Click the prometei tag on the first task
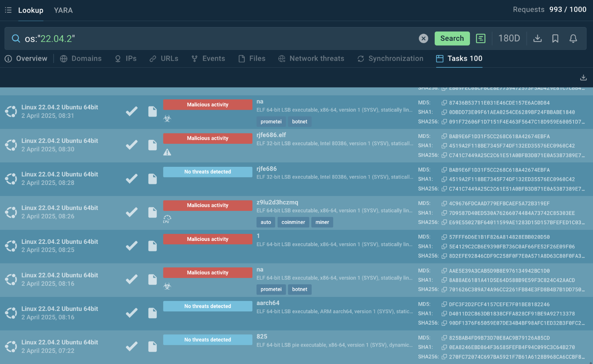Image resolution: width=593 pixels, height=364 pixels. click(271, 121)
